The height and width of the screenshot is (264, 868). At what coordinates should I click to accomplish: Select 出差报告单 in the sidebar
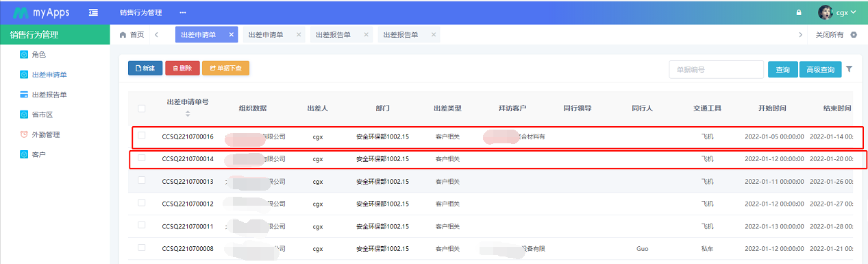pyautogui.click(x=49, y=94)
